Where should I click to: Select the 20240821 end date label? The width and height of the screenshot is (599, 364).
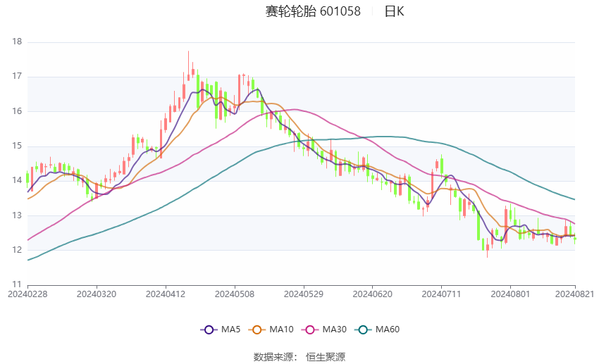(575, 293)
